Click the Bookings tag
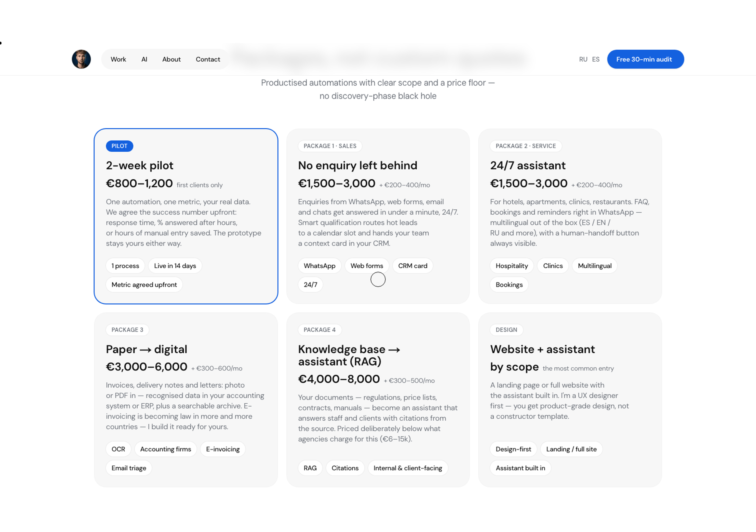 pos(509,285)
